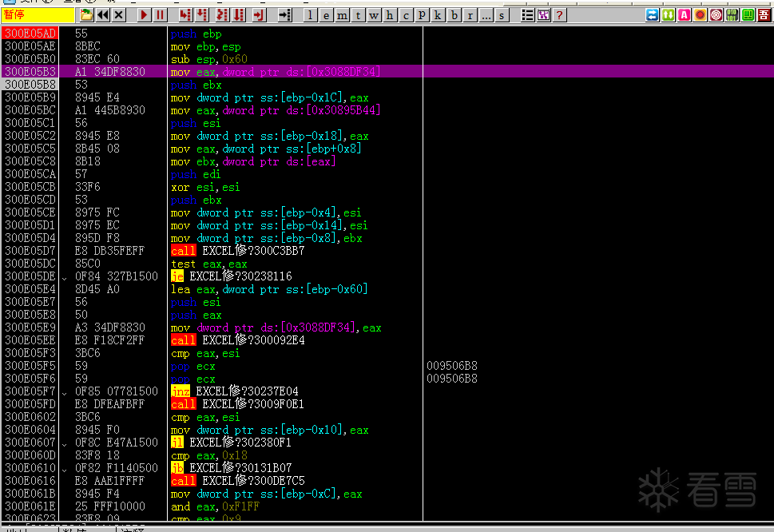774x532 pixels.
Task: Open References window with 'r' button
Action: pyautogui.click(x=470, y=15)
